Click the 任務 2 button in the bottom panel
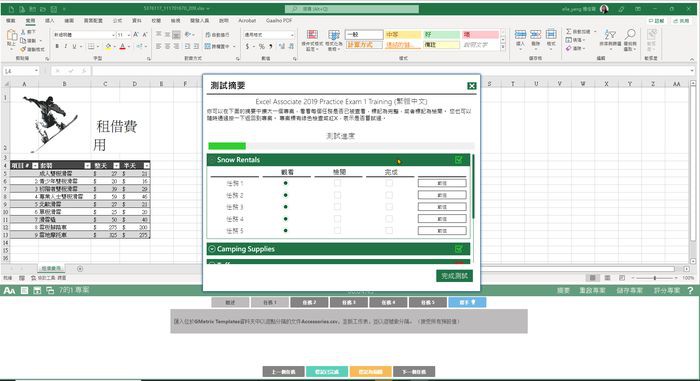Viewport: 700px width, 381px height. [x=309, y=302]
